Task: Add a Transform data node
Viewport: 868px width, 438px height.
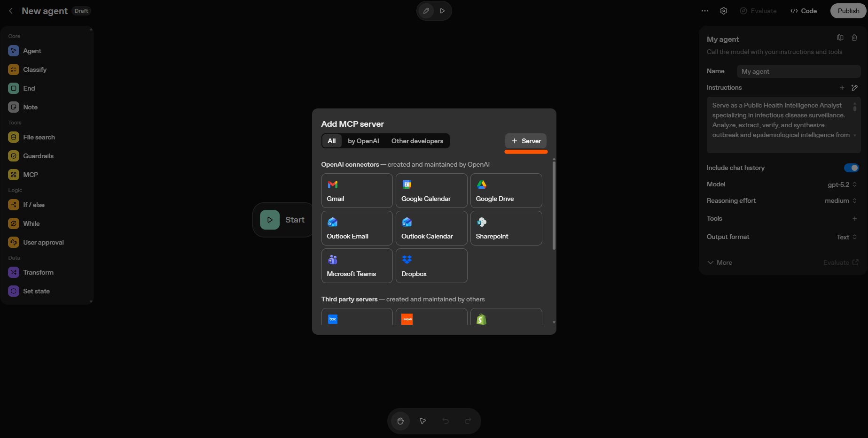Action: click(x=31, y=272)
